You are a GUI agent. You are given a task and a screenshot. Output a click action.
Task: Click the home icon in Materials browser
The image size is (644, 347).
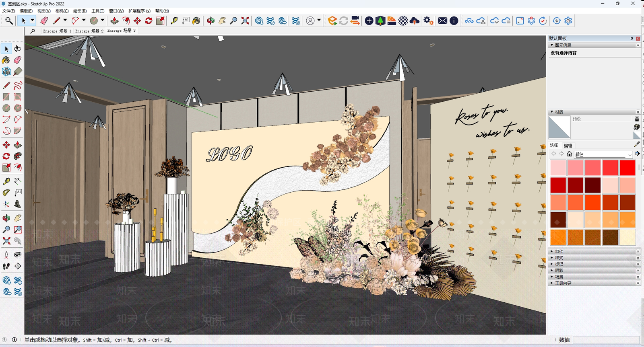pyautogui.click(x=569, y=154)
